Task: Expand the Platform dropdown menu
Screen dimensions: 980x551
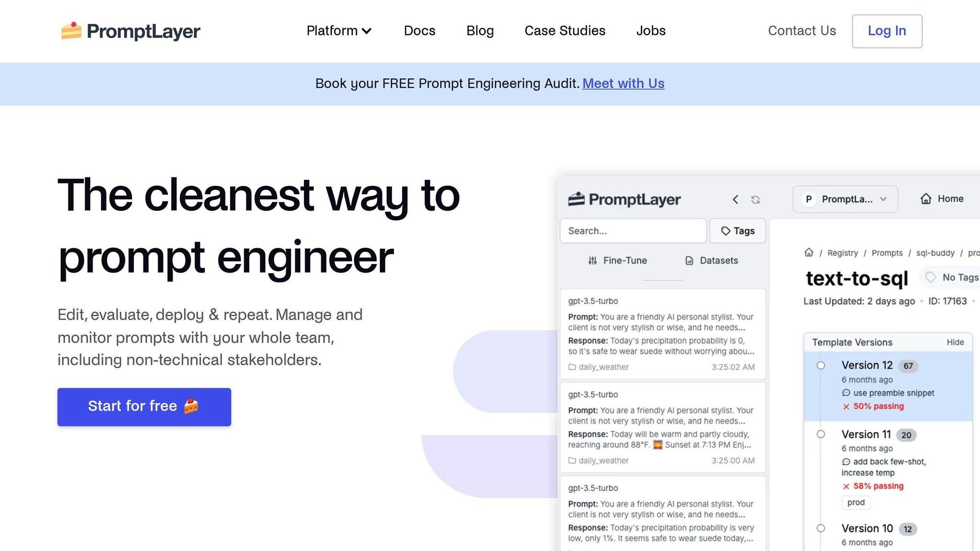Action: [x=339, y=31]
